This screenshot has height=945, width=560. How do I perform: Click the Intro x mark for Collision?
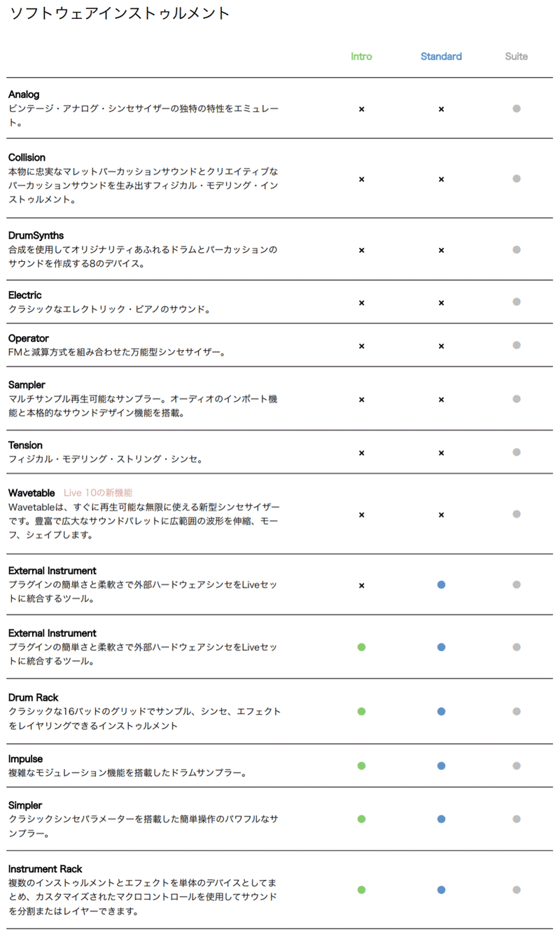tap(361, 179)
